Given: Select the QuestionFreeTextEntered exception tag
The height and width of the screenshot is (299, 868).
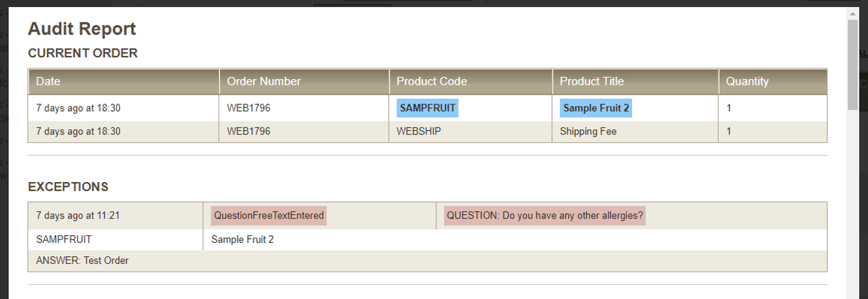Looking at the screenshot, I should [269, 216].
